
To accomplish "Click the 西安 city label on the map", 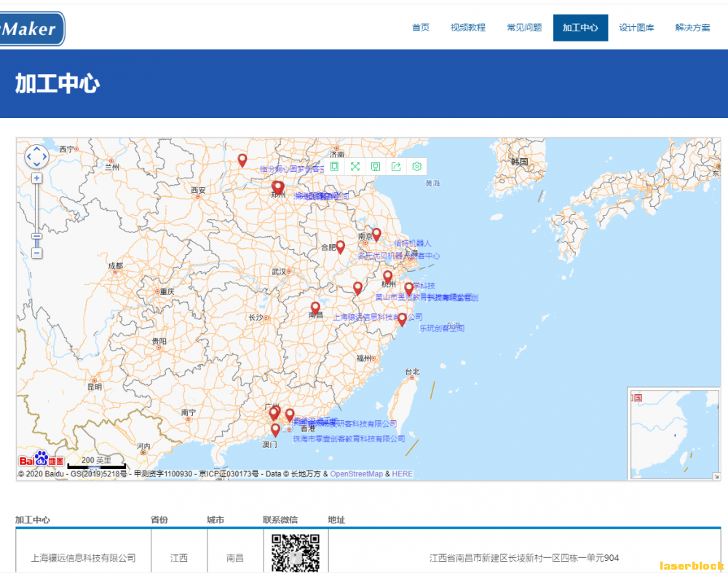I will coord(198,190).
